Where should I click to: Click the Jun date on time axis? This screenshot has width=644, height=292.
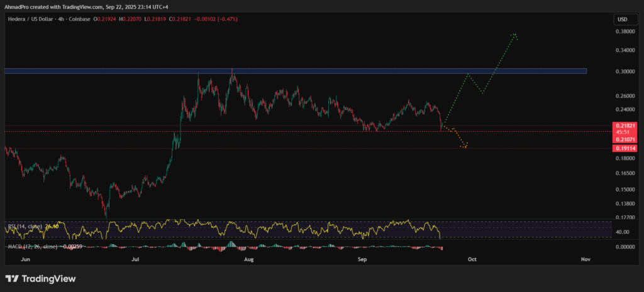click(x=25, y=258)
